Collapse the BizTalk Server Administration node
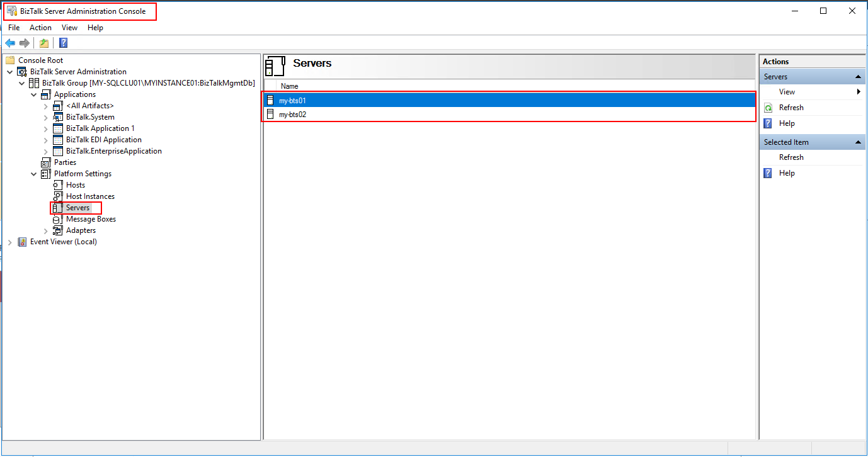The image size is (868, 457). [x=9, y=72]
